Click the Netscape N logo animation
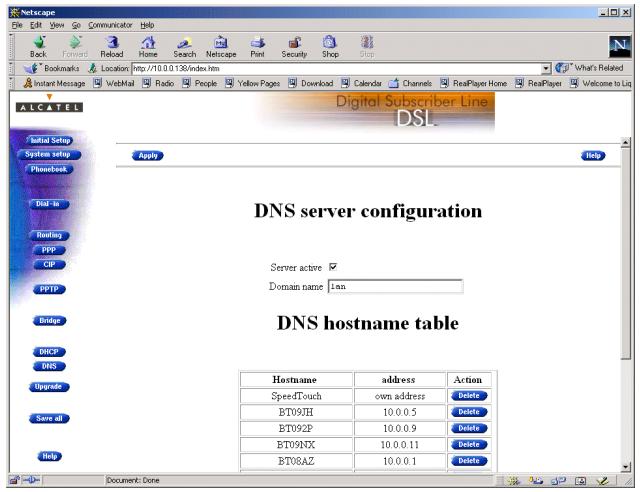This screenshot has height=492, width=640. [620, 47]
